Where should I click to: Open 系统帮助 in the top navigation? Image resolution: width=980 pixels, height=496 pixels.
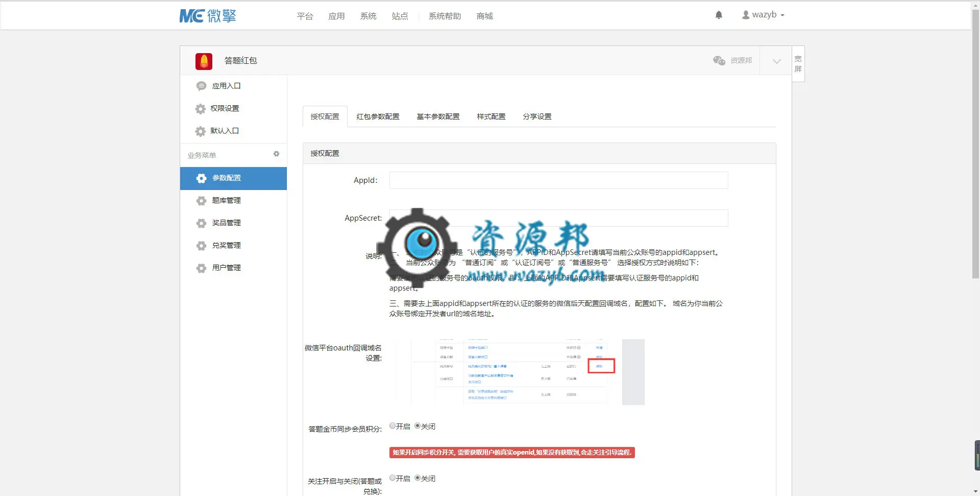point(445,16)
